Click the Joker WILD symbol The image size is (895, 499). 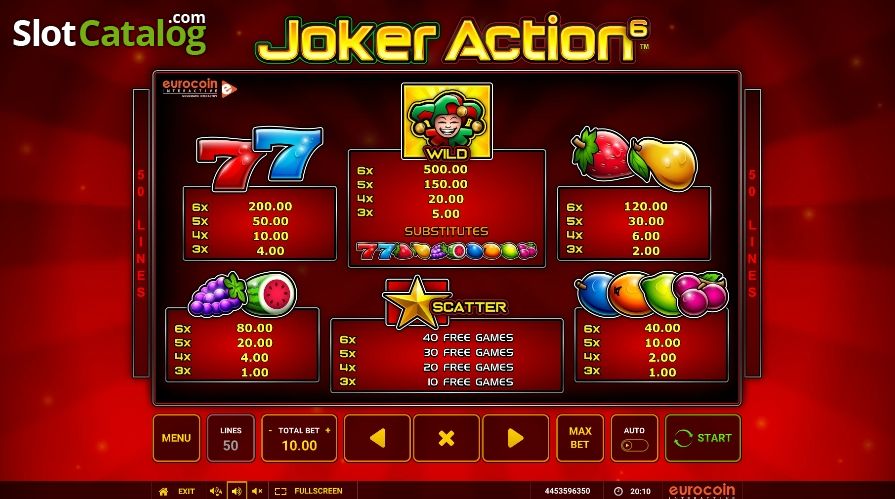[x=447, y=121]
